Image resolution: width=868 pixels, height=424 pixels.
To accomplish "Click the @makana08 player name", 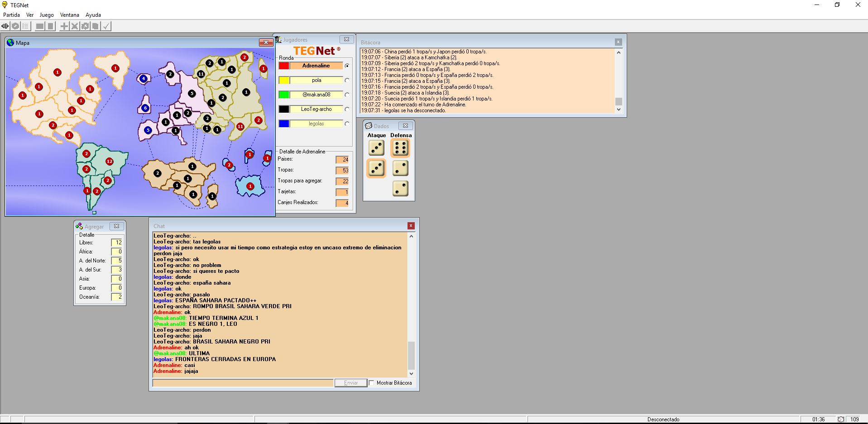I will click(316, 95).
